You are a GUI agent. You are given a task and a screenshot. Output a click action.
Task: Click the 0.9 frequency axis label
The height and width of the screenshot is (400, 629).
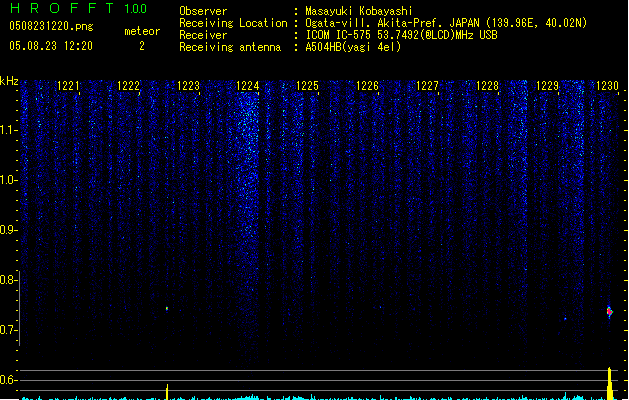coord(9,230)
